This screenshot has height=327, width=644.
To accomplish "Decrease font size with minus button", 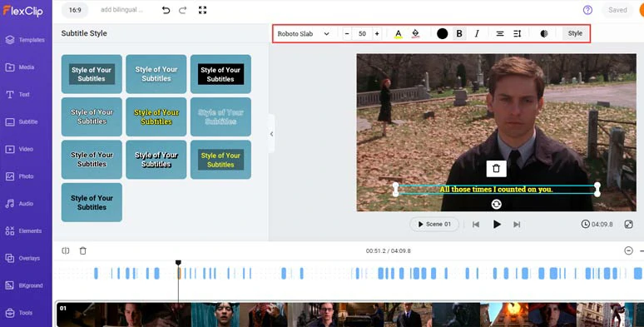I will tap(347, 33).
